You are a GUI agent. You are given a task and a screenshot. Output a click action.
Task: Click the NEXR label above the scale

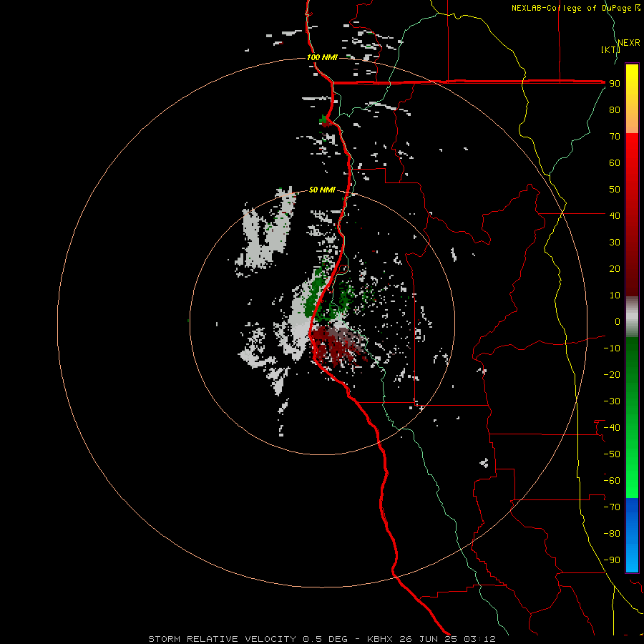pyautogui.click(x=629, y=43)
